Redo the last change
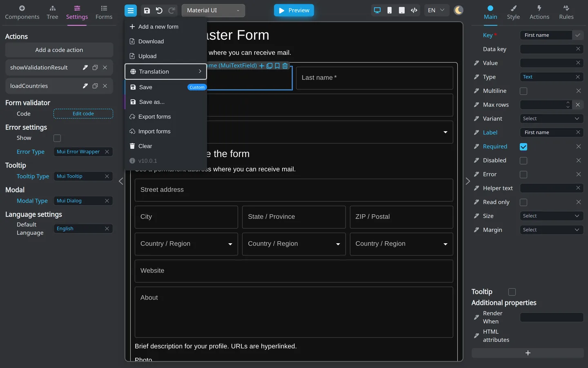This screenshot has height=368, width=588. (172, 11)
